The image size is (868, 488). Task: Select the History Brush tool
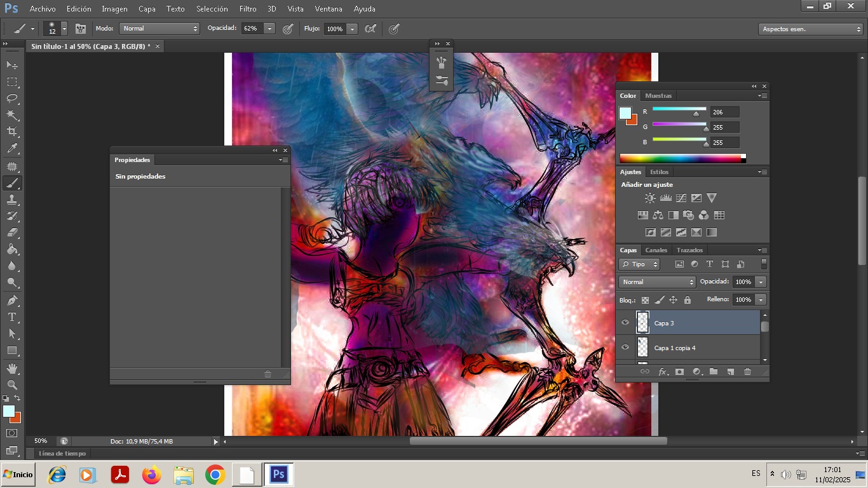[x=12, y=216]
